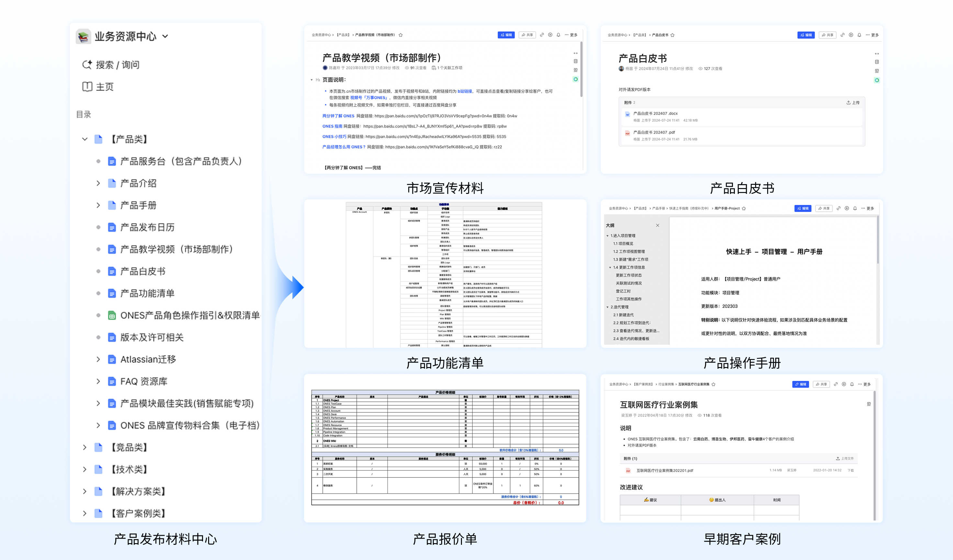Image resolution: width=953 pixels, height=560 pixels.
Task: Open the 搜索 / 询问 AI search icon
Action: click(87, 65)
